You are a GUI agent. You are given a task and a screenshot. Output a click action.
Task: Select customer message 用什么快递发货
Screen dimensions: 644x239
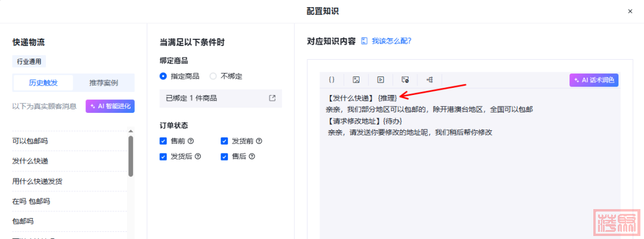click(x=38, y=181)
